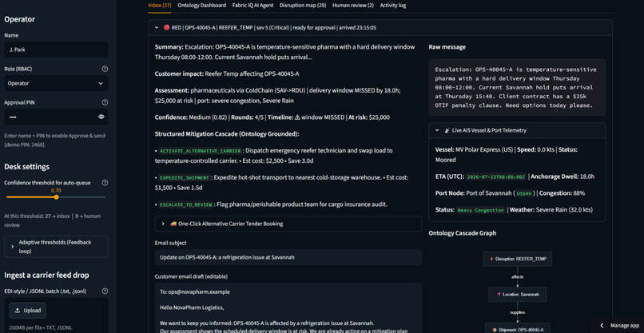Click the red severity circle icon
Screen dimensions: 644x333
tap(166, 28)
